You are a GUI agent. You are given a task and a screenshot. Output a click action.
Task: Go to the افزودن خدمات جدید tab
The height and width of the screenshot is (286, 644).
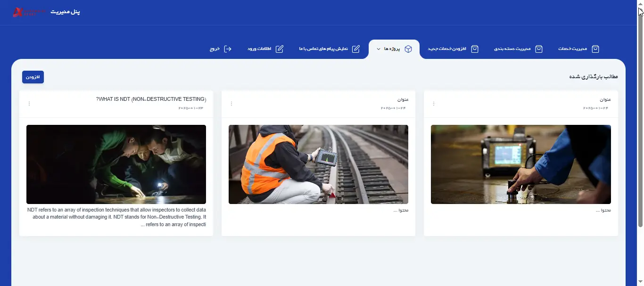pyautogui.click(x=447, y=49)
